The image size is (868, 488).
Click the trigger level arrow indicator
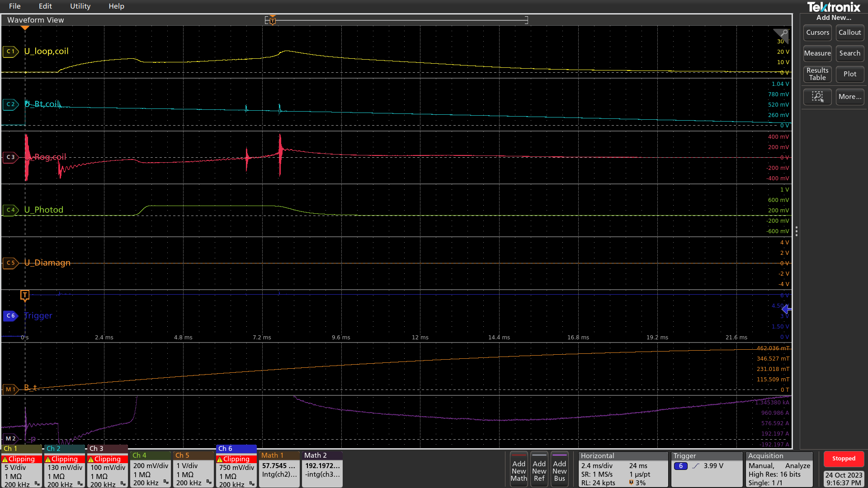pyautogui.click(x=786, y=309)
